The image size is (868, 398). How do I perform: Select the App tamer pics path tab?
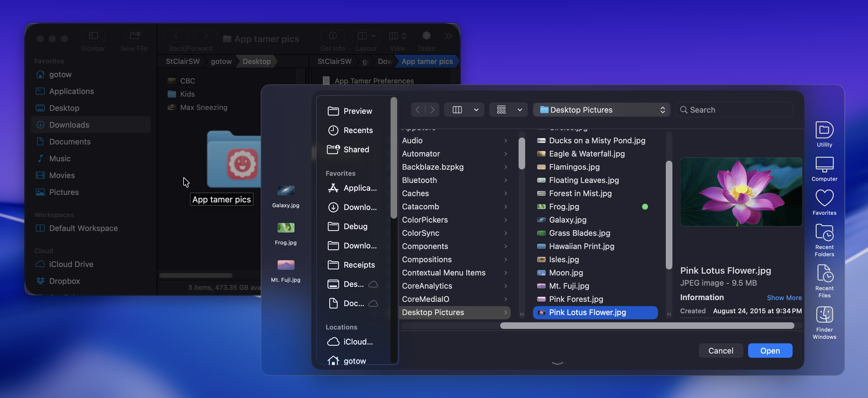click(427, 61)
